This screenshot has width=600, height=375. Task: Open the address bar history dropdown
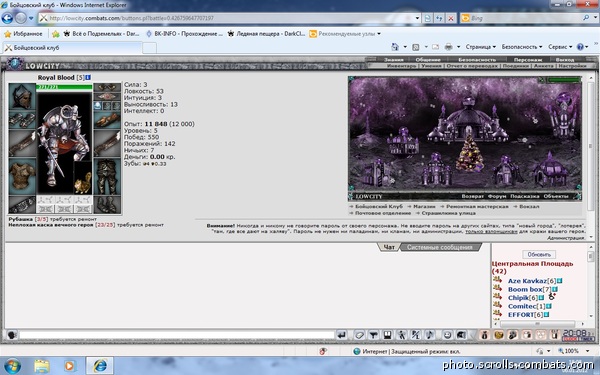point(417,18)
